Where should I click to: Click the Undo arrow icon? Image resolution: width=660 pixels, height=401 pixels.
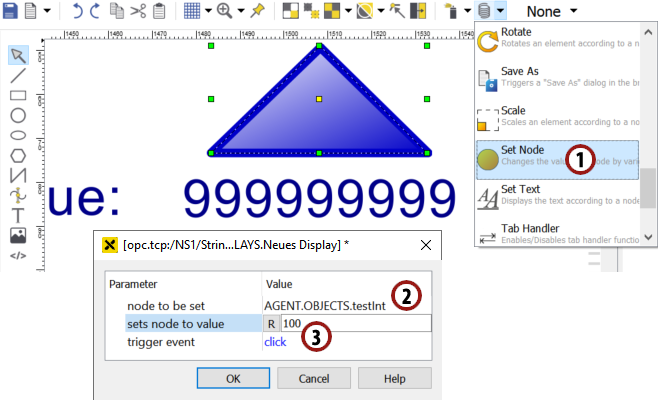click(x=78, y=12)
